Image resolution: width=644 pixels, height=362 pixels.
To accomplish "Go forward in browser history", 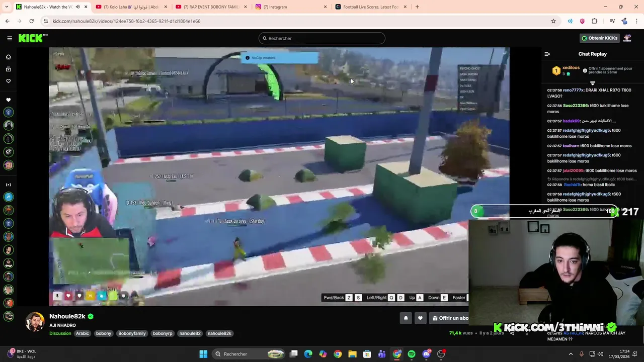I will coord(19,21).
